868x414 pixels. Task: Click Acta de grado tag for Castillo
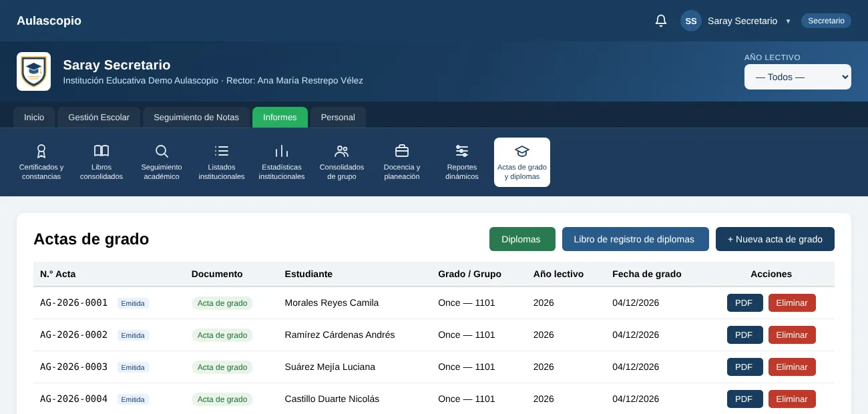(222, 399)
